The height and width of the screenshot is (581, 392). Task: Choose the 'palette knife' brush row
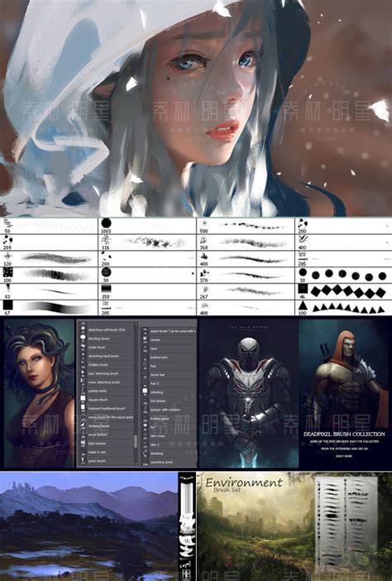(106, 391)
